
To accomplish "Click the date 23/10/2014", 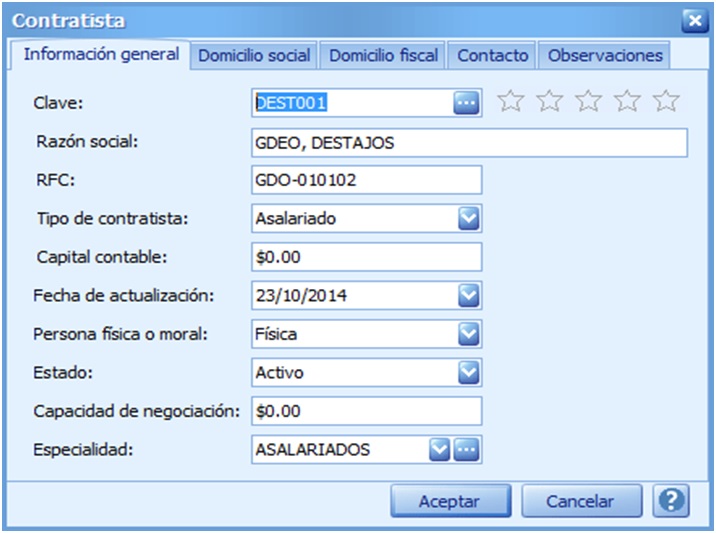I will click(301, 296).
